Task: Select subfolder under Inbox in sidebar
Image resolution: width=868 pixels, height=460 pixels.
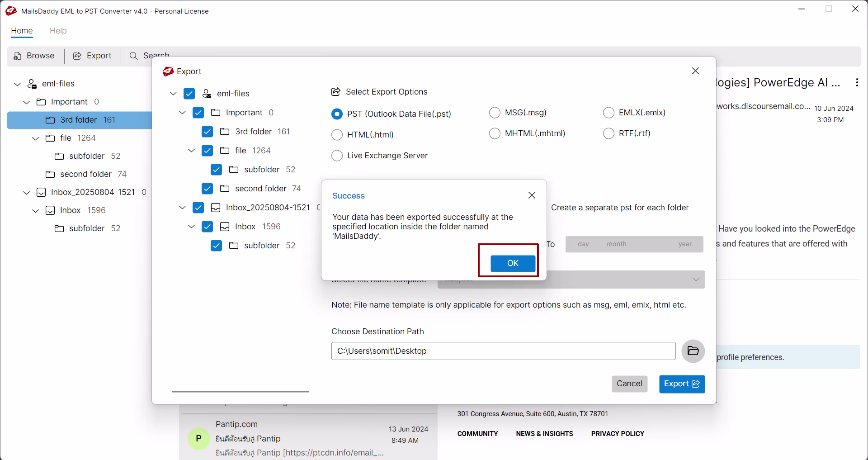Action: pos(87,228)
